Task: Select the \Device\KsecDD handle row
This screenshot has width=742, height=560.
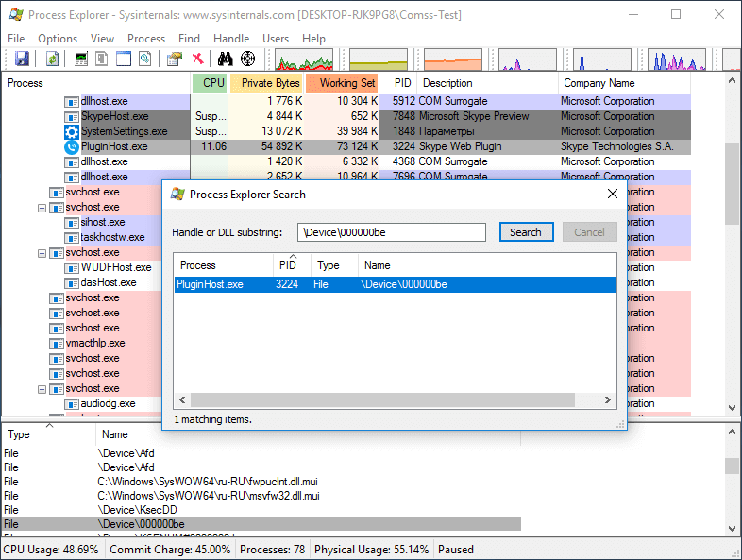Action: 261,510
